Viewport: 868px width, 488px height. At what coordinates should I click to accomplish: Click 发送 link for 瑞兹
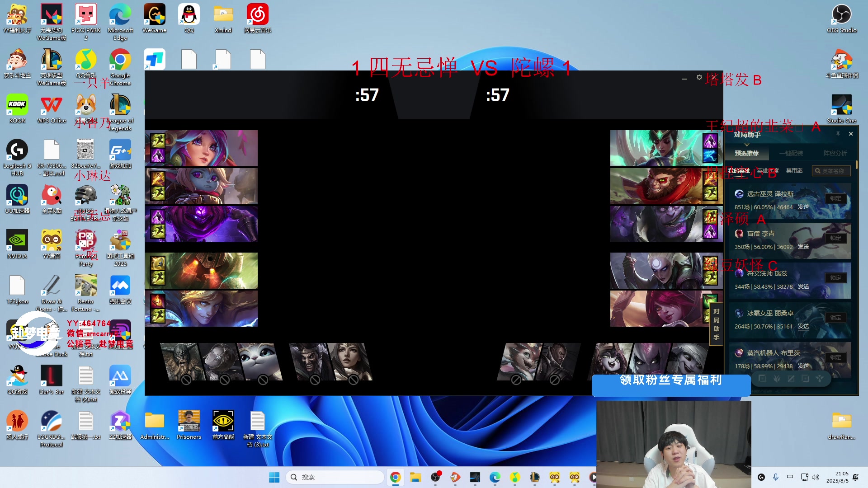coord(803,286)
